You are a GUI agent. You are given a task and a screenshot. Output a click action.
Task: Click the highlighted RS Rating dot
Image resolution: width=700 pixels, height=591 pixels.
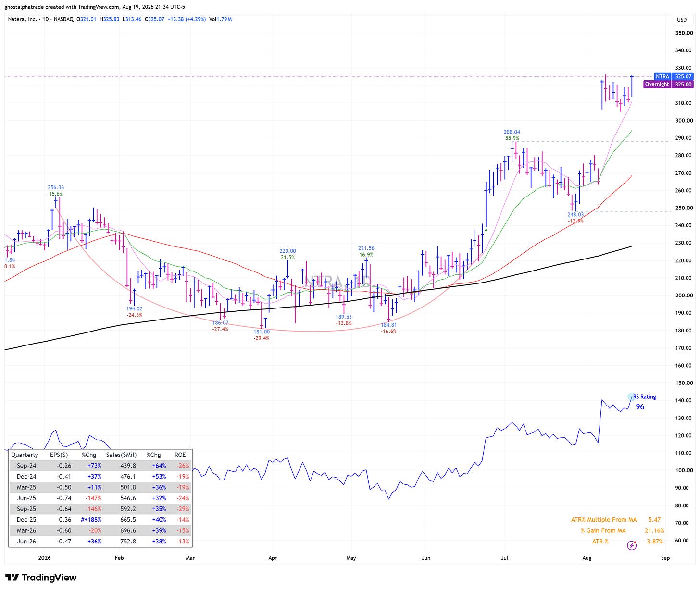(632, 397)
